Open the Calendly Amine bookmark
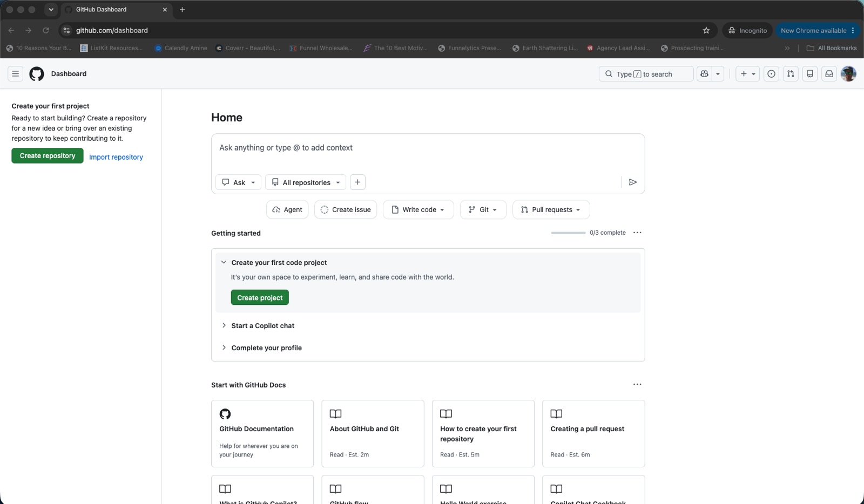 click(180, 48)
